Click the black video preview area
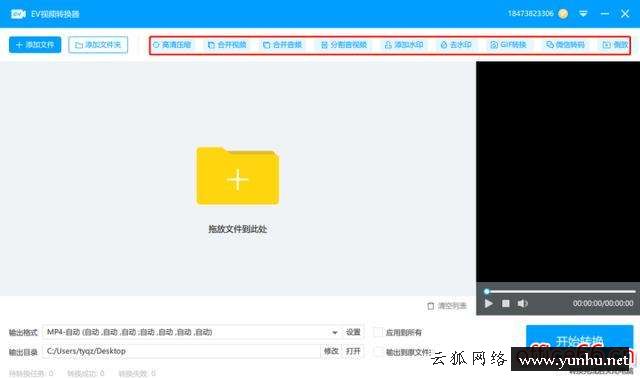This screenshot has height=378, width=640. [558, 172]
